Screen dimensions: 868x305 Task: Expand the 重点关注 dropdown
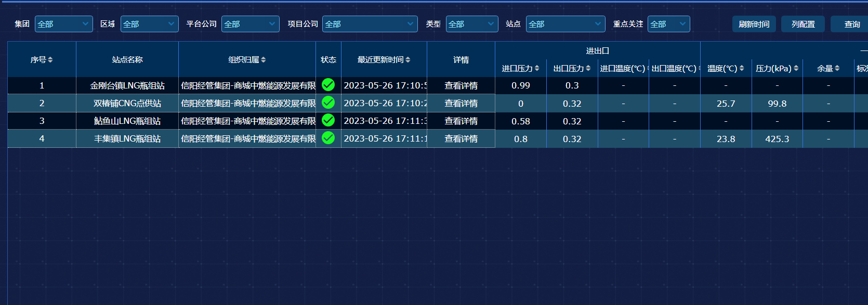[x=668, y=24]
